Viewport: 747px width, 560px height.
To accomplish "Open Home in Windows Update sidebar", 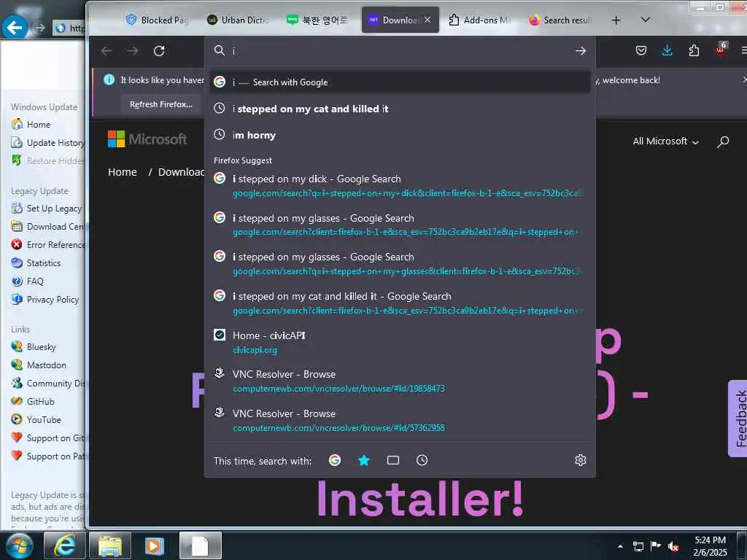I will coord(39,124).
